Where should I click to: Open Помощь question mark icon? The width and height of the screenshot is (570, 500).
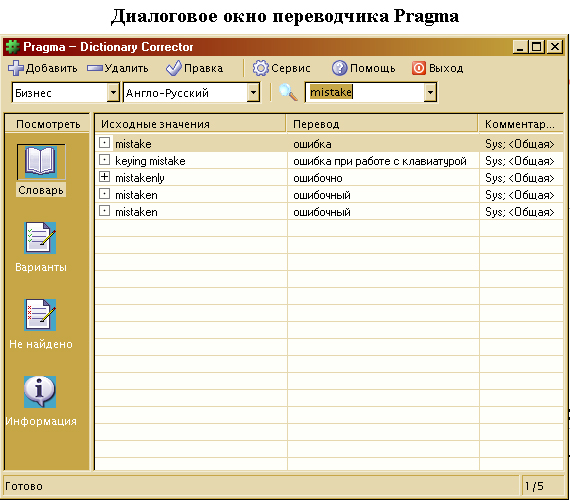(x=340, y=68)
